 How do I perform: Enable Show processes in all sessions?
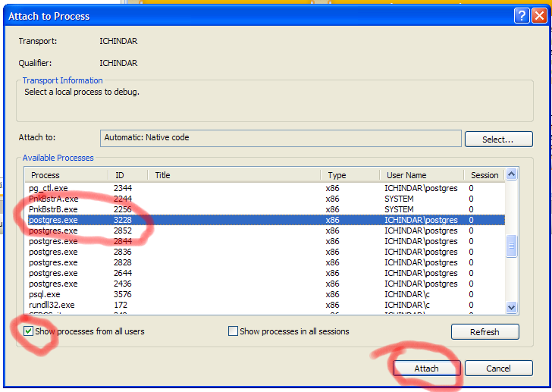234,331
